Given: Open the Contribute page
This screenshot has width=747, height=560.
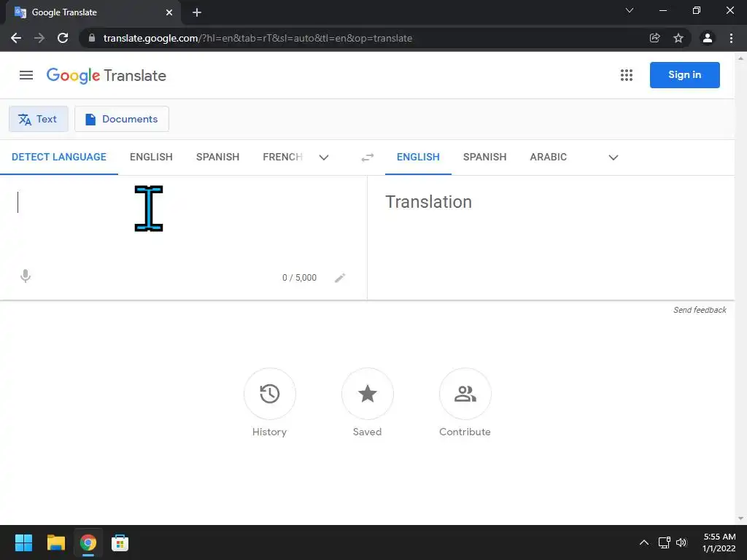Looking at the screenshot, I should click(465, 394).
